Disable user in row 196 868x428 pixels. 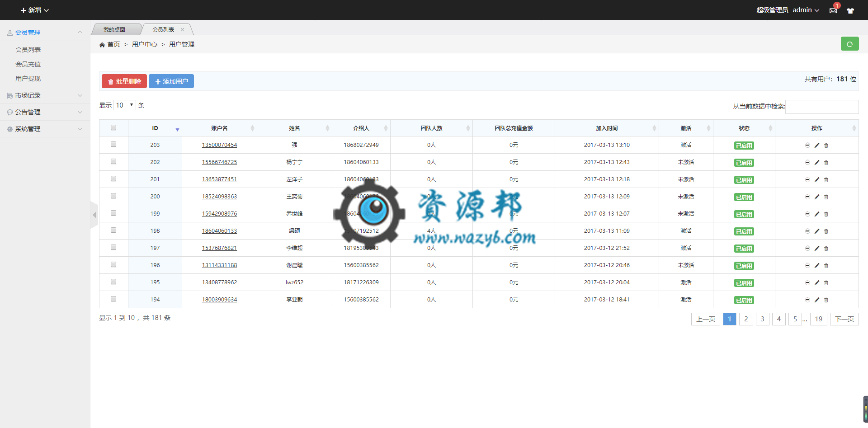point(807,266)
